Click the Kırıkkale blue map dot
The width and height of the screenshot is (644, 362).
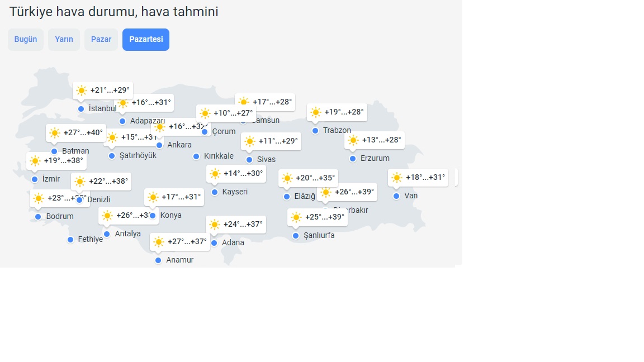pyautogui.click(x=196, y=156)
